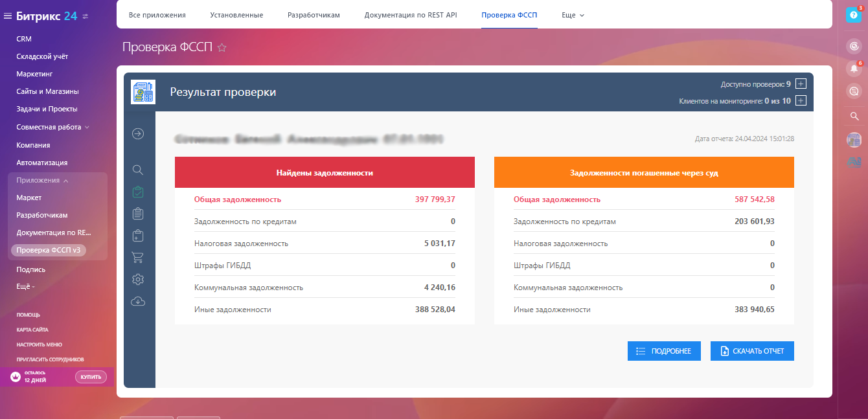The height and width of the screenshot is (419, 868).
Task: Switch to the Установленные tab
Action: [236, 15]
